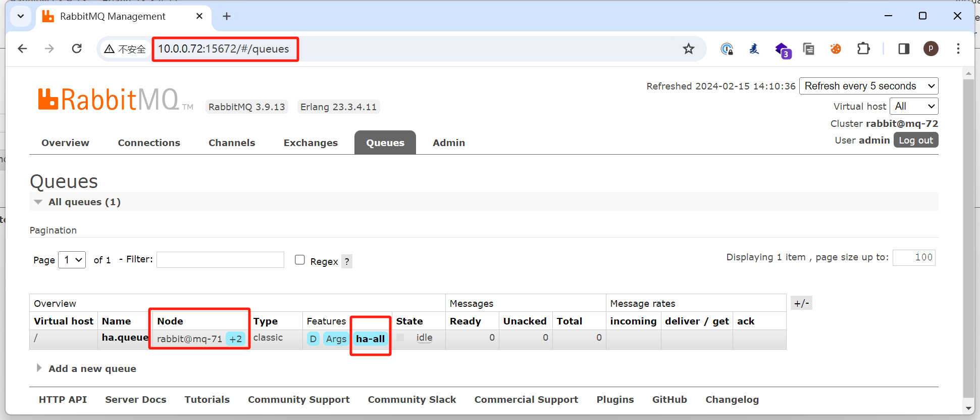Viewport: 980px width, 420px height.
Task: Sort by Unacked column header
Action: (x=525, y=321)
